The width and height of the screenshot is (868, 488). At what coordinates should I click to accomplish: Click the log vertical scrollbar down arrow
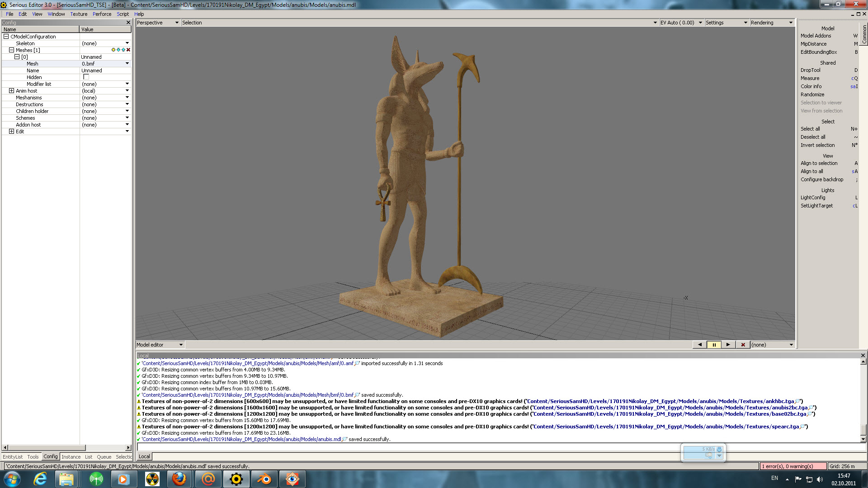[x=863, y=439]
